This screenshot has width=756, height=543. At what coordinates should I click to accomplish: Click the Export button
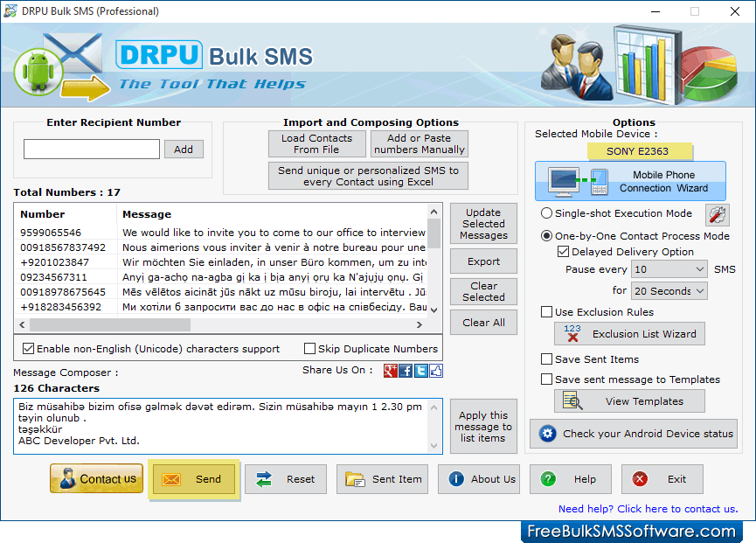pyautogui.click(x=483, y=261)
